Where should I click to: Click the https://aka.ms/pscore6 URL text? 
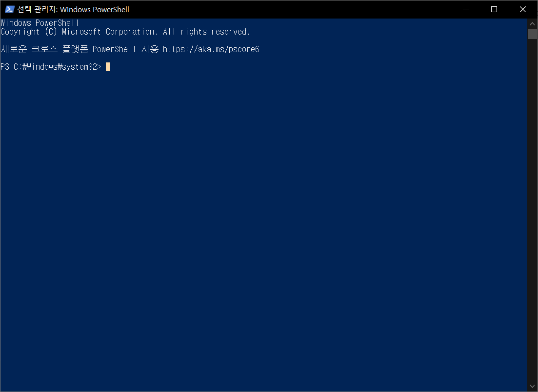coord(211,49)
